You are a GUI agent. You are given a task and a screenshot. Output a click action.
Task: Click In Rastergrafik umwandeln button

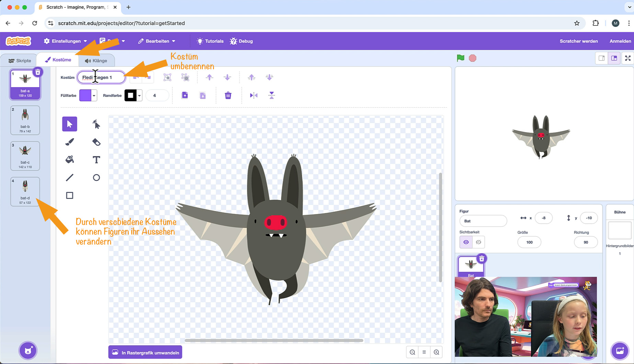click(145, 352)
